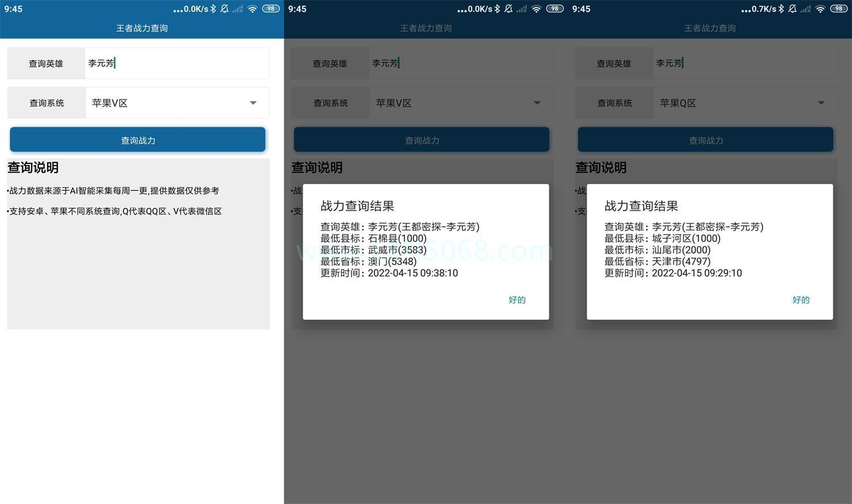Click the result line 最低县标：石棉县(1000)
This screenshot has width=852, height=504.
click(373, 238)
